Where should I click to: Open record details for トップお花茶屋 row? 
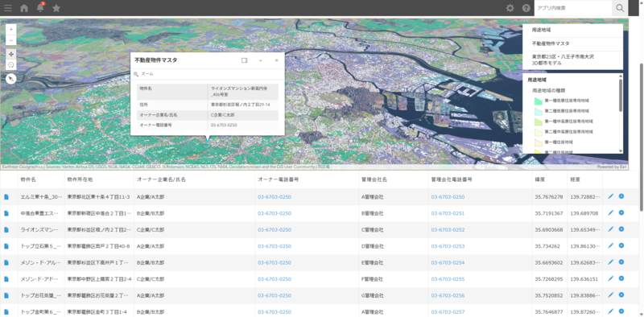(6, 295)
